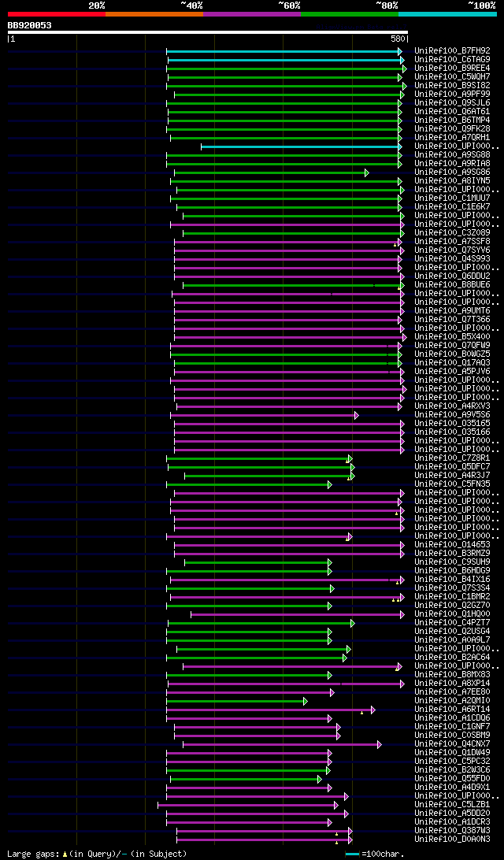
Task: Select the UniRef100_O35165 label
Action: tap(453, 424)
